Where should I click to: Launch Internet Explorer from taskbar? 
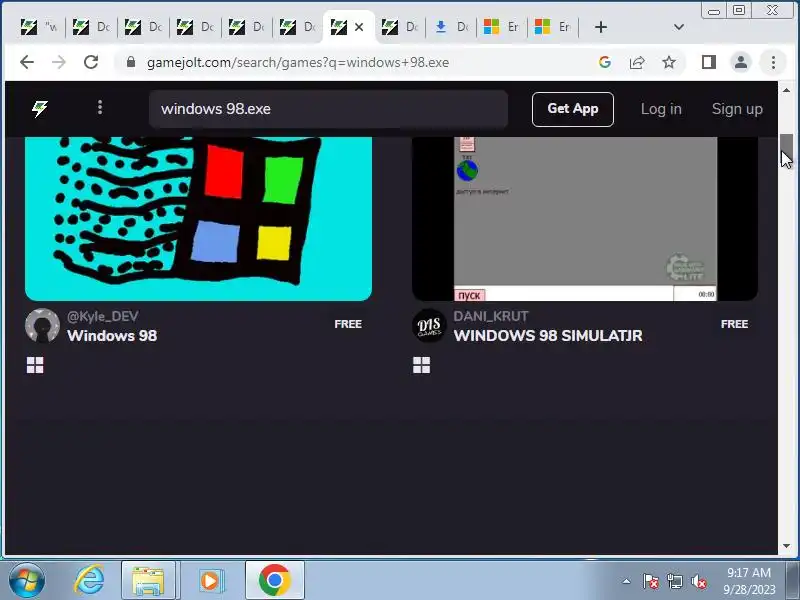point(89,580)
